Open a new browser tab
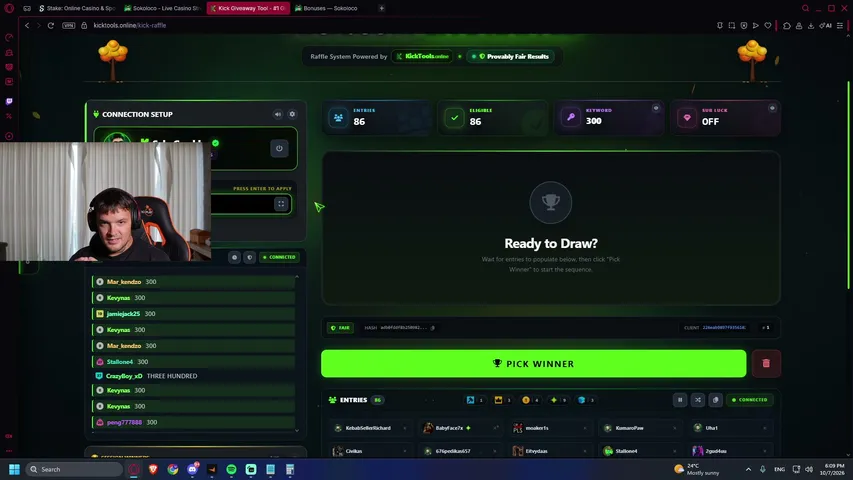Screen dimensions: 853x480 point(381,8)
